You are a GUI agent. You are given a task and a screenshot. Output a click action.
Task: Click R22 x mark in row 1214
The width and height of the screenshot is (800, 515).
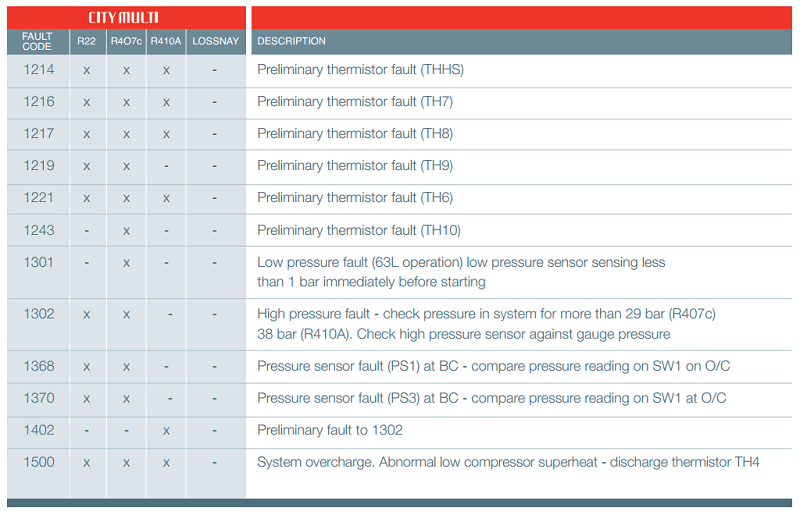click(87, 71)
